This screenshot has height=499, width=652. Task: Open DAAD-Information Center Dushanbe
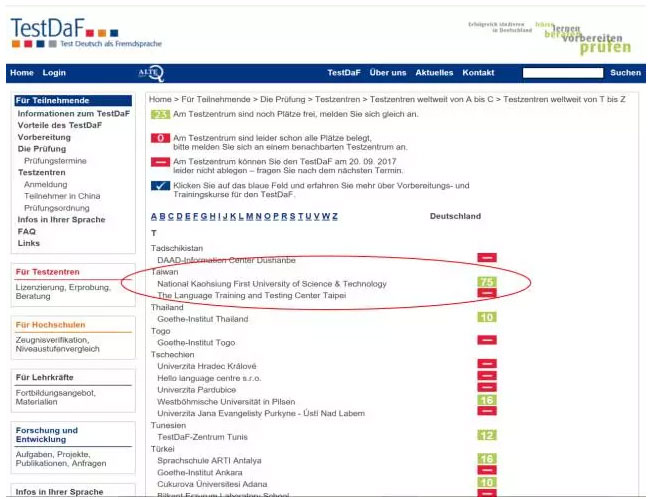pyautogui.click(x=226, y=260)
